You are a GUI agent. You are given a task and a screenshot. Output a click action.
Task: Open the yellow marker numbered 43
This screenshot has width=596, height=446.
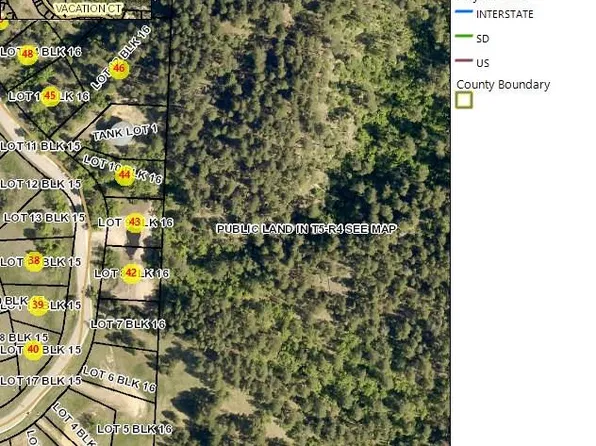coord(135,222)
